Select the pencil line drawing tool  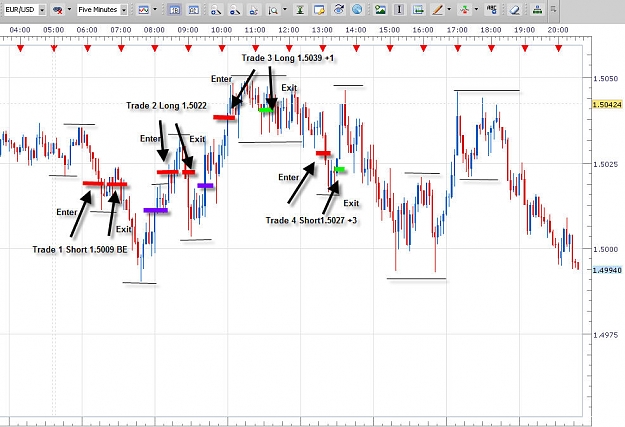438,10
